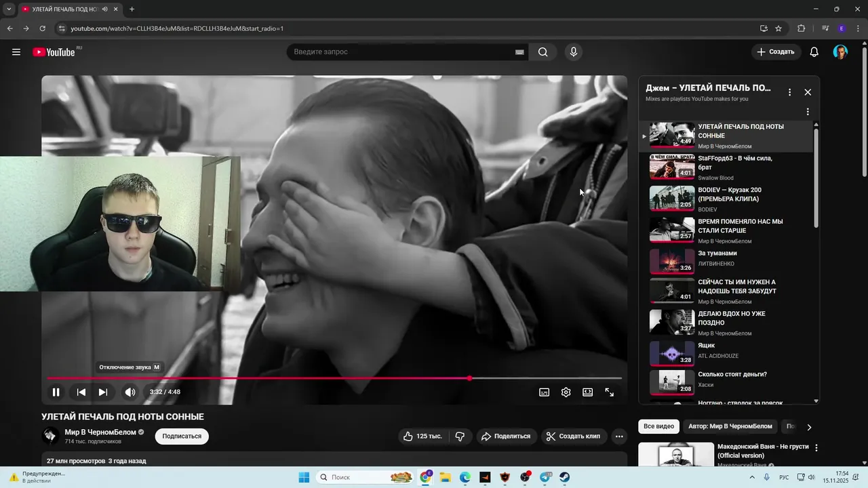Open Steam from the taskbar
This screenshot has width=868, height=488.
(565, 477)
